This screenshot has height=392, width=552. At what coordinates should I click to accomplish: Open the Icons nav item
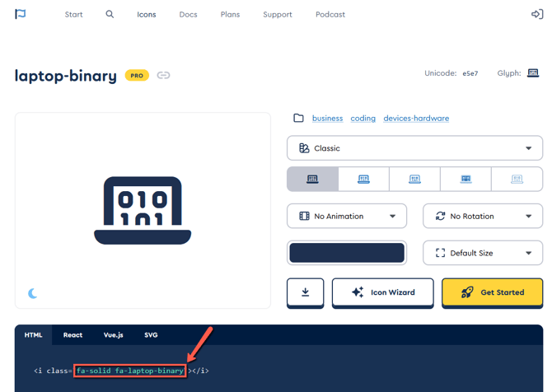coord(147,15)
